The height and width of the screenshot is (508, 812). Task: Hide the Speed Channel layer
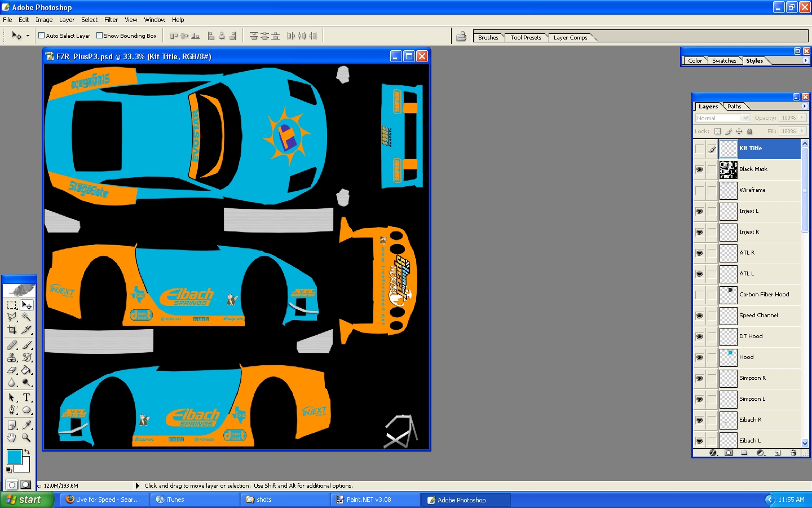tap(699, 316)
